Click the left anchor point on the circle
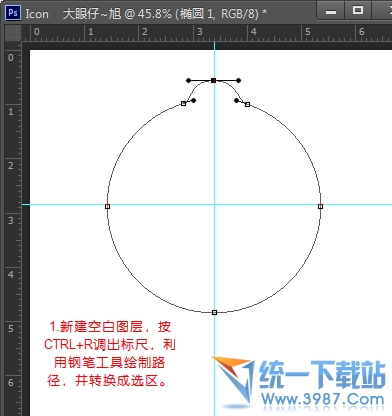392x416 pixels. pos(107,207)
